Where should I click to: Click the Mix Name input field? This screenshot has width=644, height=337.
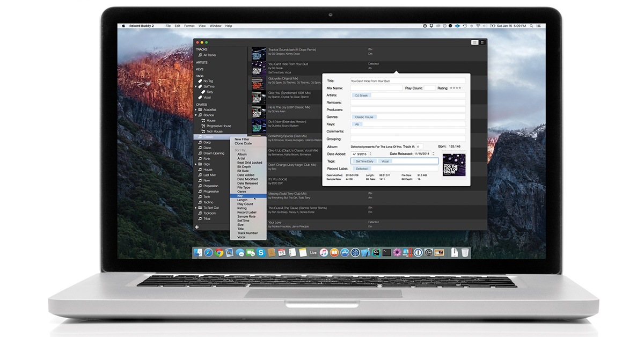[x=376, y=88]
